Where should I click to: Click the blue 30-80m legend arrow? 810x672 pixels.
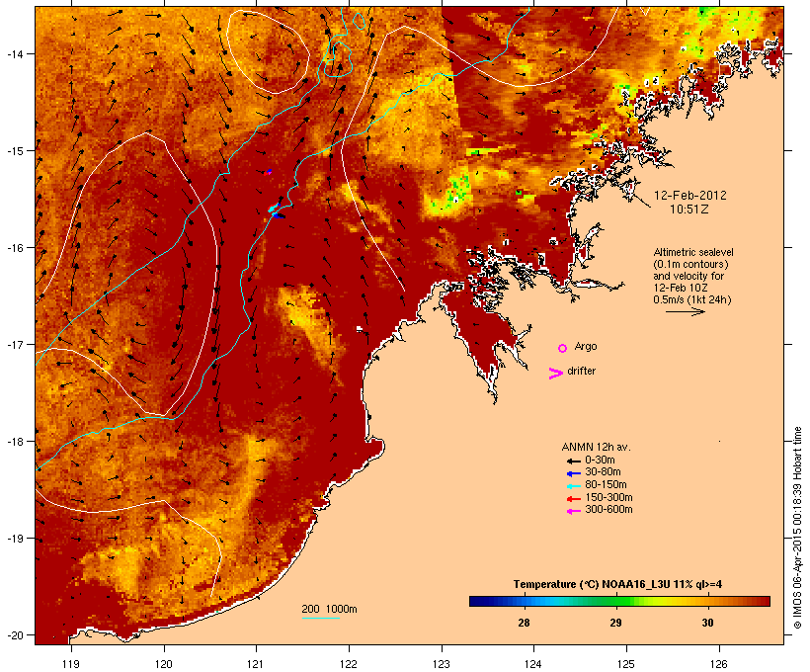tap(574, 473)
